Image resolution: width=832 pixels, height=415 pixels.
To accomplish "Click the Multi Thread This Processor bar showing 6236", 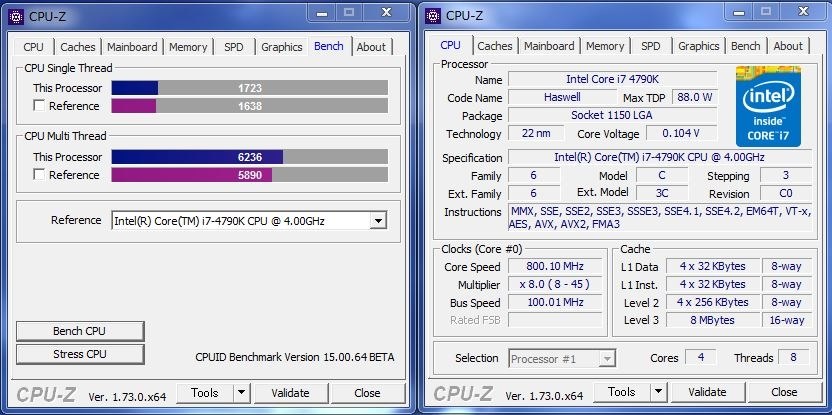I will tap(249, 157).
